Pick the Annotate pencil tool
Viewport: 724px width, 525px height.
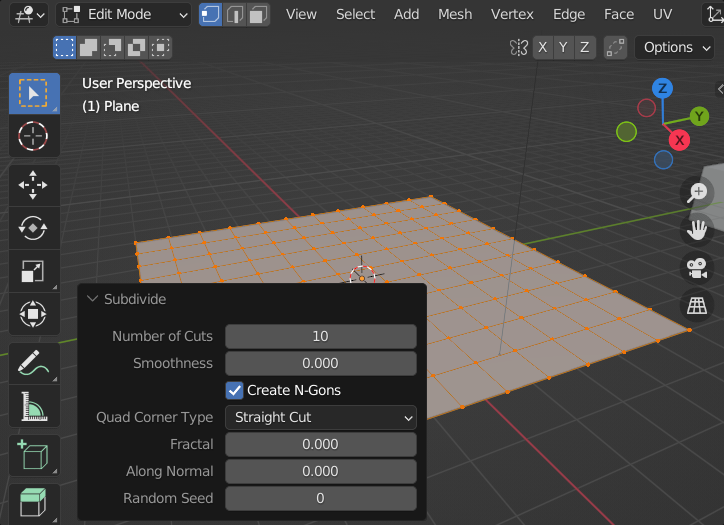coord(34,364)
